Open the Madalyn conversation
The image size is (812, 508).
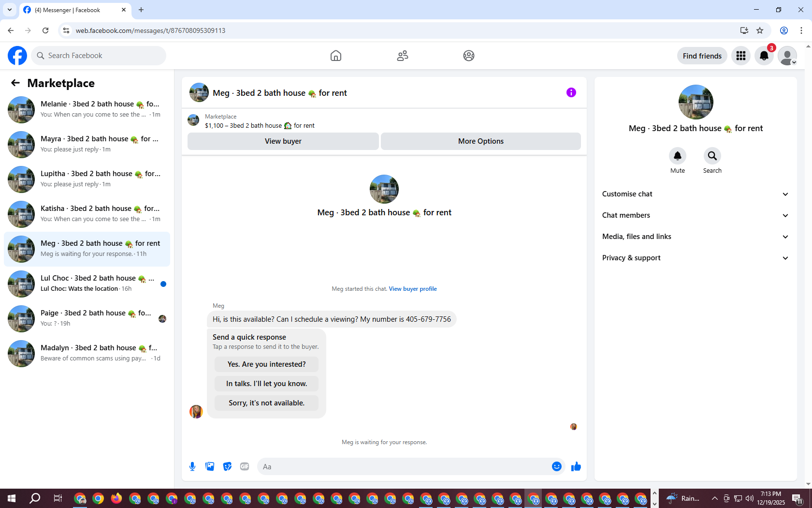87,354
